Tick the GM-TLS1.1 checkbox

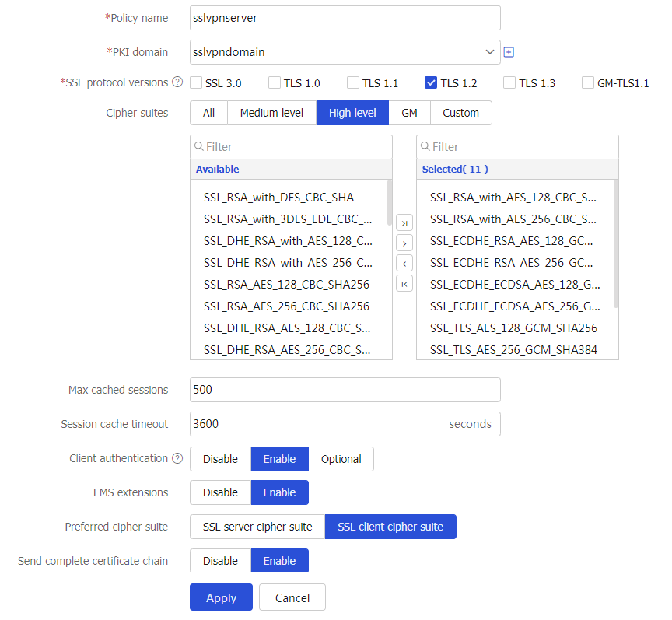coord(587,82)
